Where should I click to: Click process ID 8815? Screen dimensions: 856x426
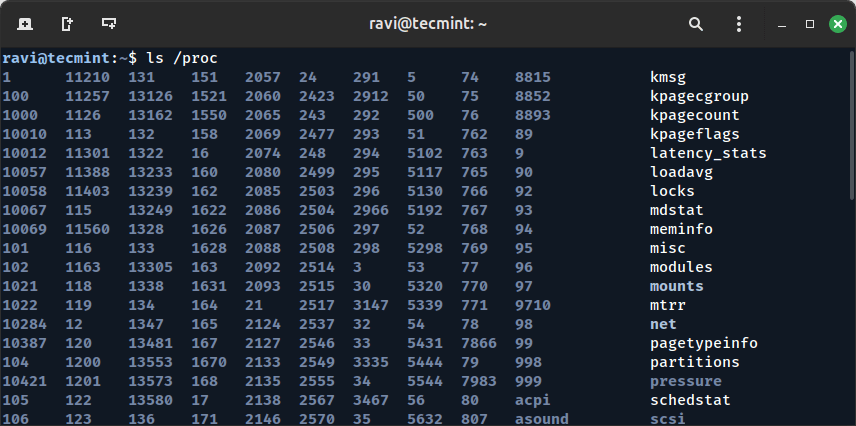coord(532,78)
